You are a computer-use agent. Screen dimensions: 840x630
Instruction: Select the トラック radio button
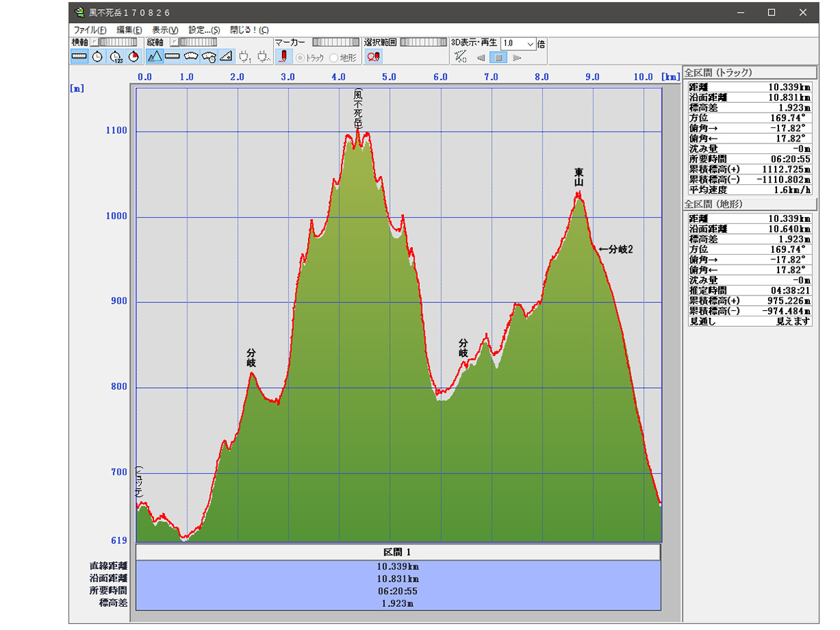pyautogui.click(x=301, y=57)
